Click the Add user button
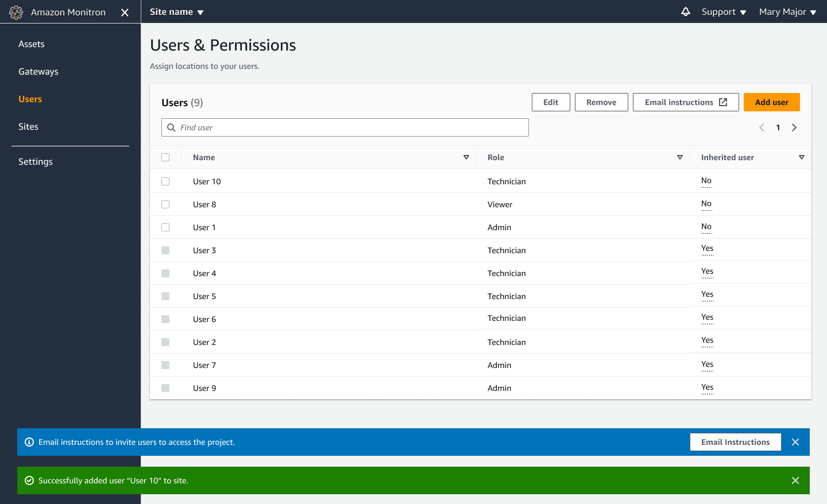 [x=771, y=102]
